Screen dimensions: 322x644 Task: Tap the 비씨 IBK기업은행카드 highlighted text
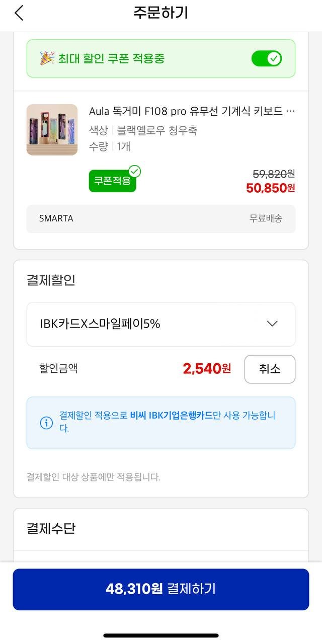[171, 416]
